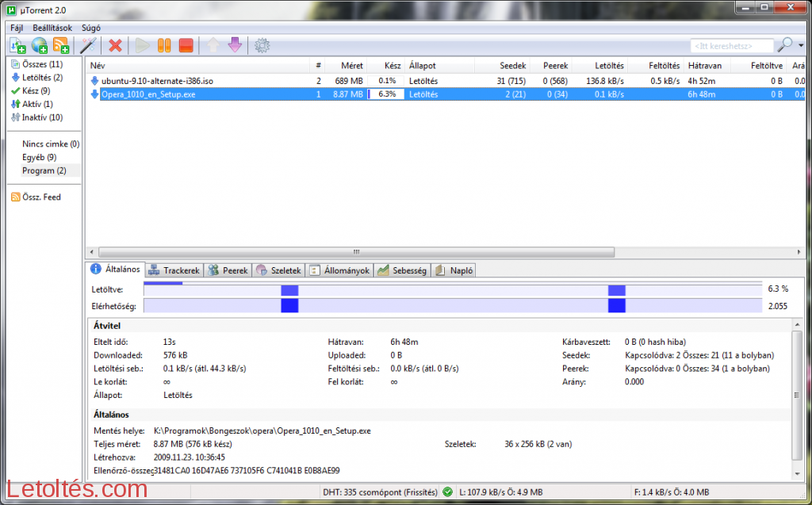This screenshot has width=812, height=505.
Task: Sort by Hátravan column header
Action: tap(707, 66)
